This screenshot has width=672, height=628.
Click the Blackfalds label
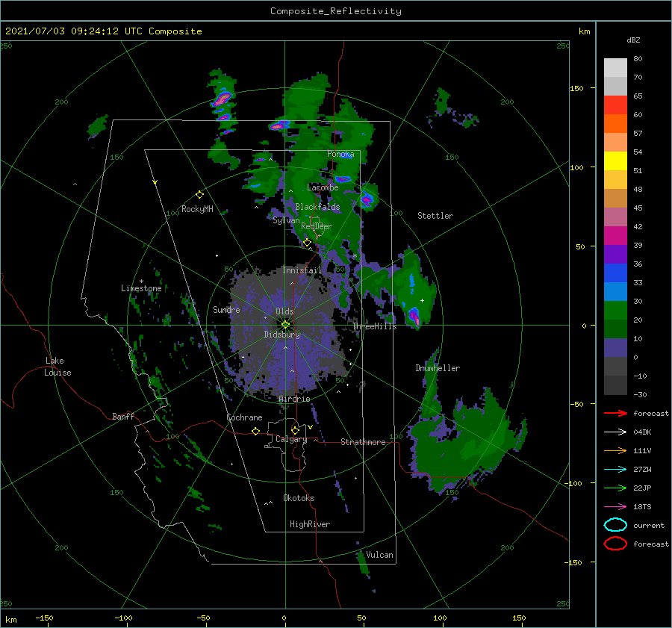pos(317,207)
